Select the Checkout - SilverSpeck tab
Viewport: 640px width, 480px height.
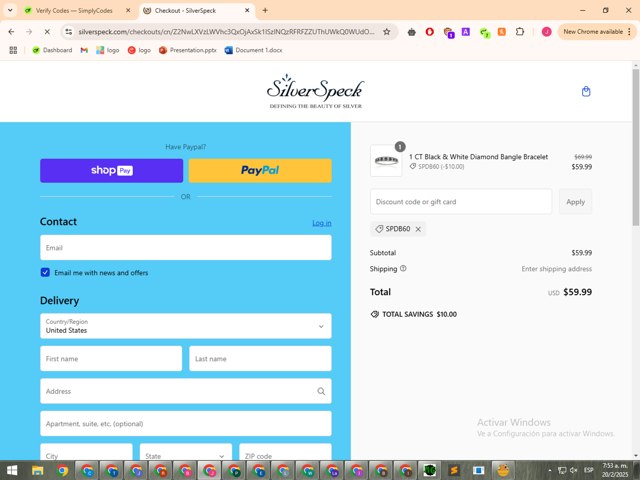(x=185, y=10)
